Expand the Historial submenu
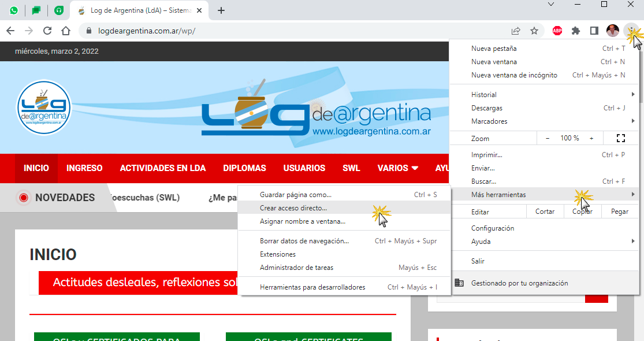 (545, 94)
